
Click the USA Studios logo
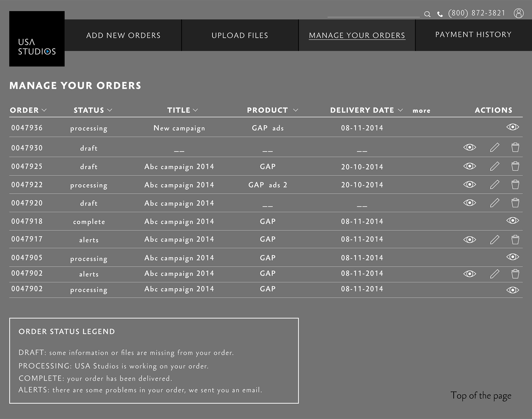[37, 39]
